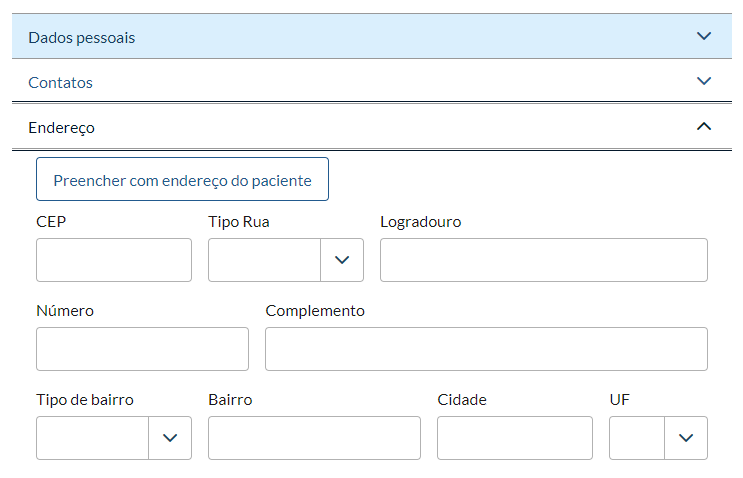Select the Número input box
743x478 pixels.
coord(142,349)
